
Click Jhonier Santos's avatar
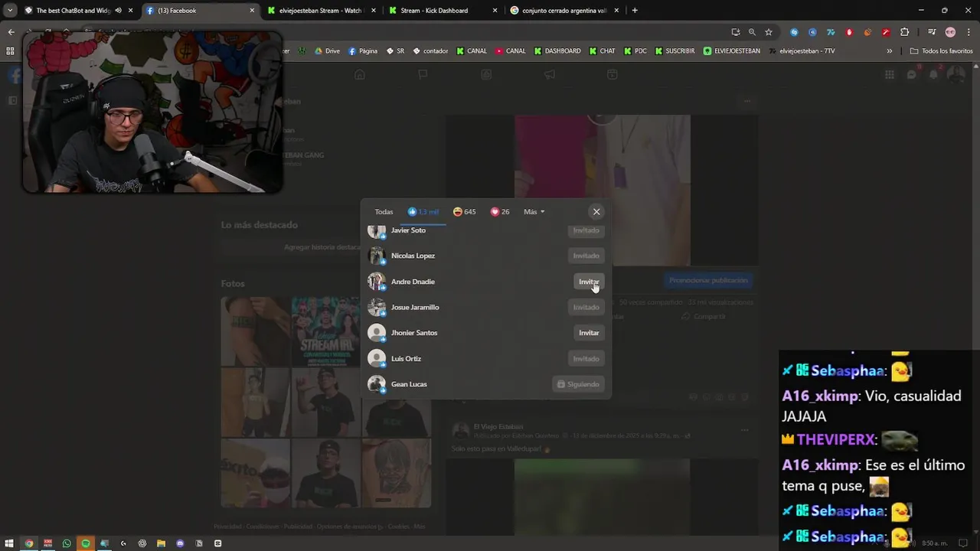point(376,333)
